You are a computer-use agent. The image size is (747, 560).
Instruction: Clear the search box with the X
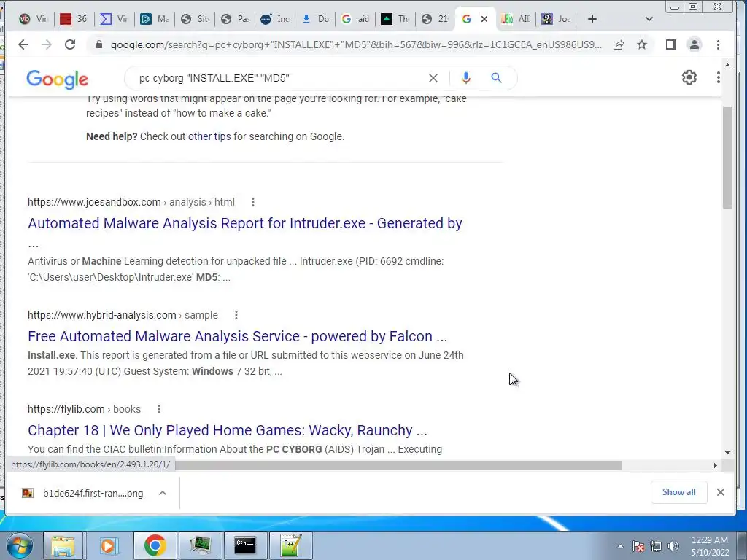(x=433, y=78)
